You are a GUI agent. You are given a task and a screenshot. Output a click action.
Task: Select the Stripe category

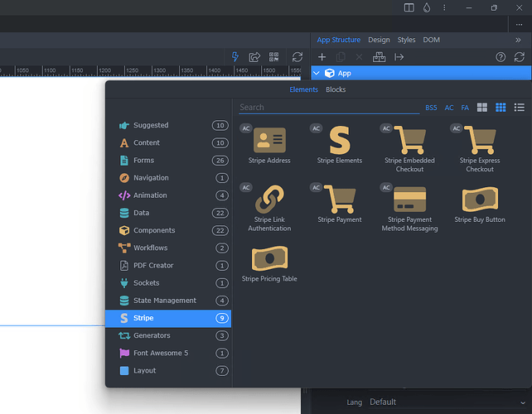(x=168, y=318)
